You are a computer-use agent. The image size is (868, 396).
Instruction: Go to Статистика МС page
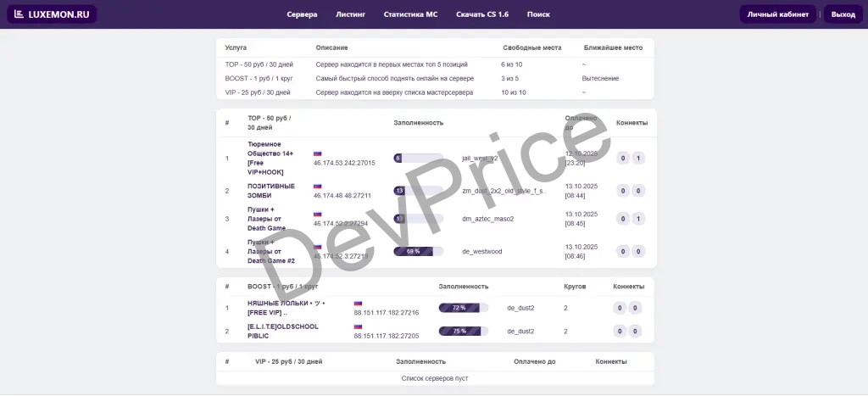(x=411, y=14)
